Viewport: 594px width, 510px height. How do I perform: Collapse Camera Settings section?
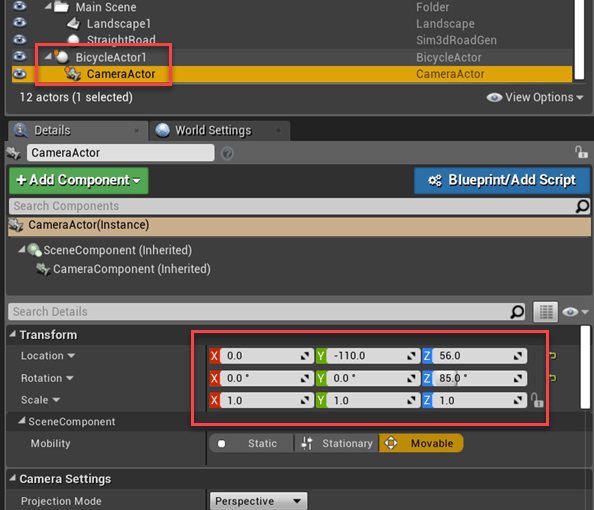coord(13,478)
